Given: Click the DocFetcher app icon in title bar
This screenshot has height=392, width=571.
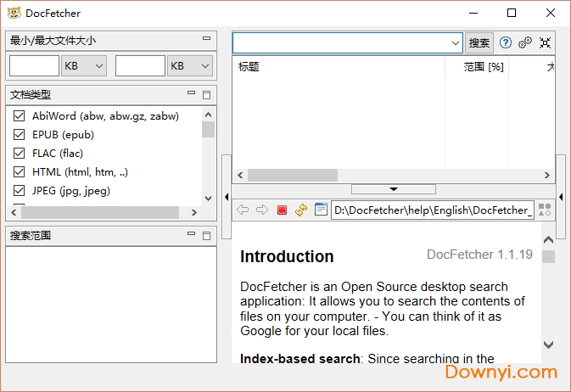Looking at the screenshot, I should 14,13.
